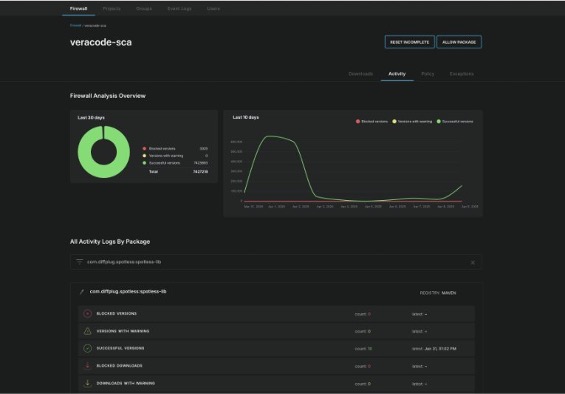
Task: Click green Successful versions dot in donut legend
Action: coord(144,163)
